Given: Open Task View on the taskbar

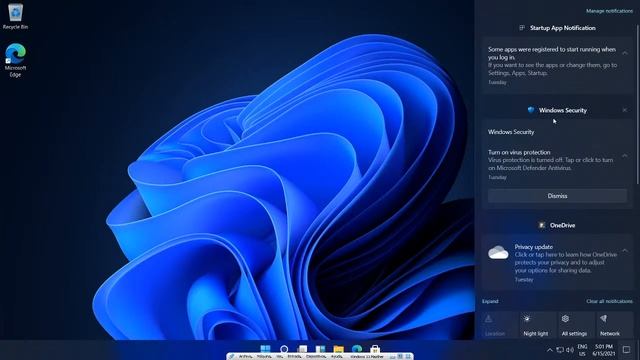Looking at the screenshot, I should pyautogui.click(x=302, y=349).
